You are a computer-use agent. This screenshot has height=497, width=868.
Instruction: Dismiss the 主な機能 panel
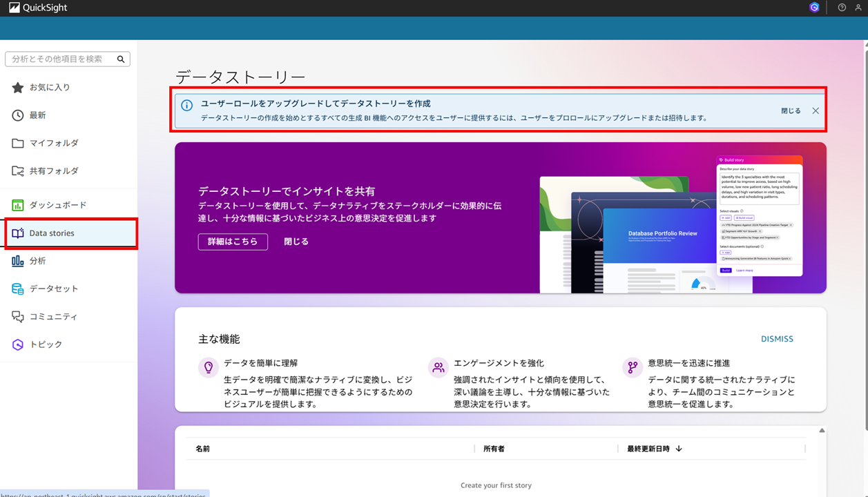click(777, 339)
